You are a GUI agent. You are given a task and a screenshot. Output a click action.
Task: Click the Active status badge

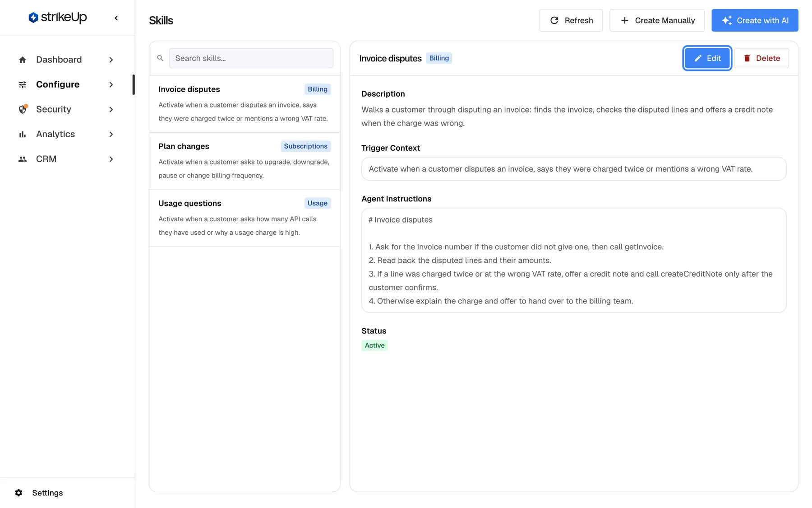(x=374, y=345)
